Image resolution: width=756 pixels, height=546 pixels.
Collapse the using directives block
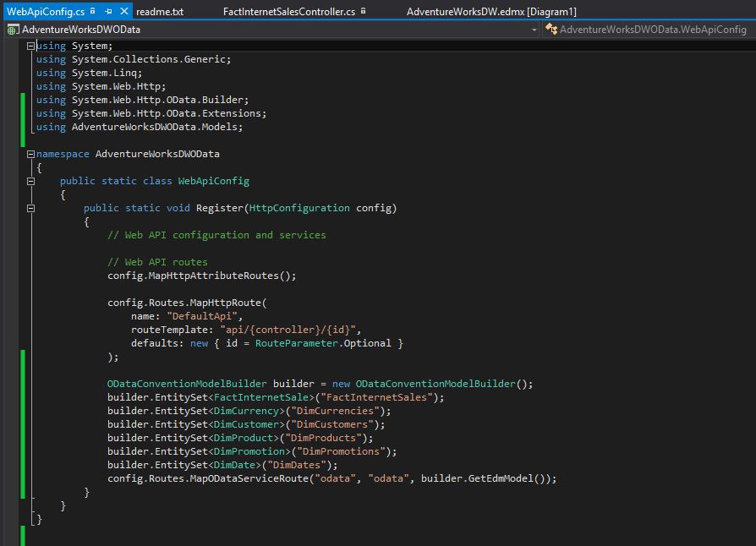[31, 46]
